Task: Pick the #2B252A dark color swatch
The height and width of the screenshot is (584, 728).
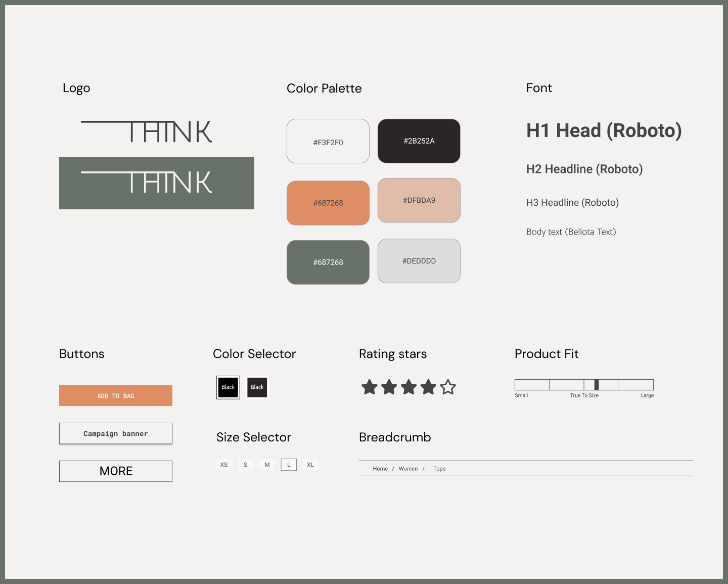Action: (x=419, y=141)
